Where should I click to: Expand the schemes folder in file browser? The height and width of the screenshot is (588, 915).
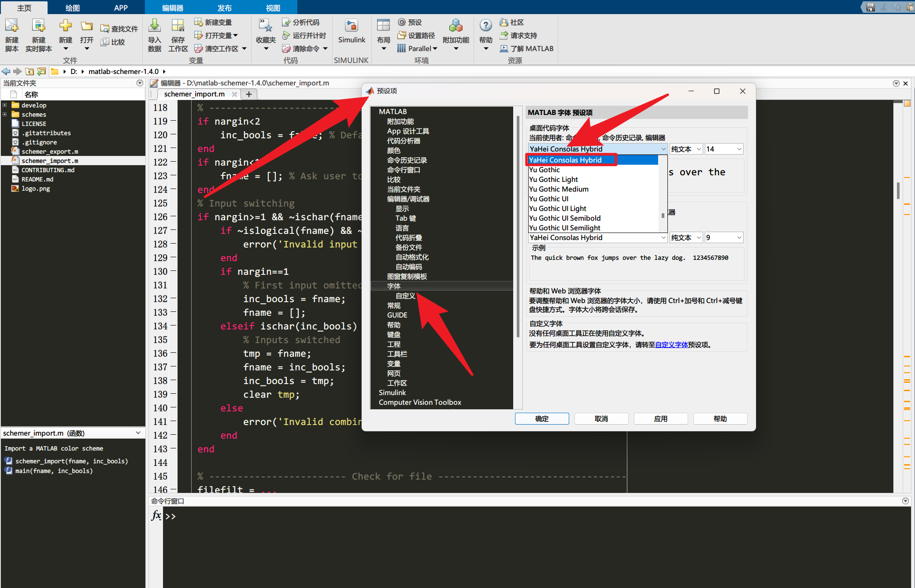[x=4, y=115]
